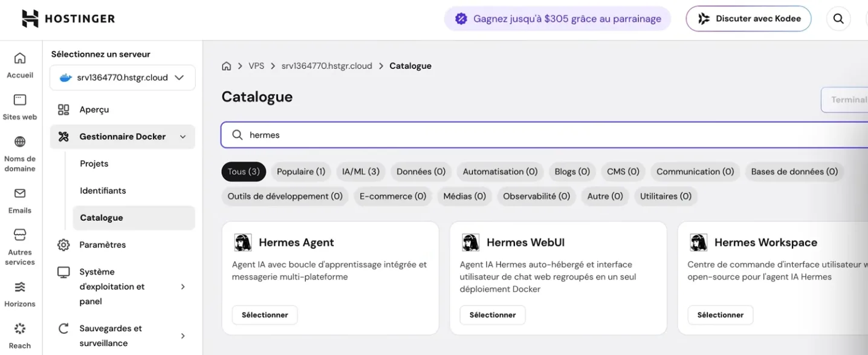This screenshot has height=355, width=868.
Task: Open the Autres services store icon
Action: 20,235
